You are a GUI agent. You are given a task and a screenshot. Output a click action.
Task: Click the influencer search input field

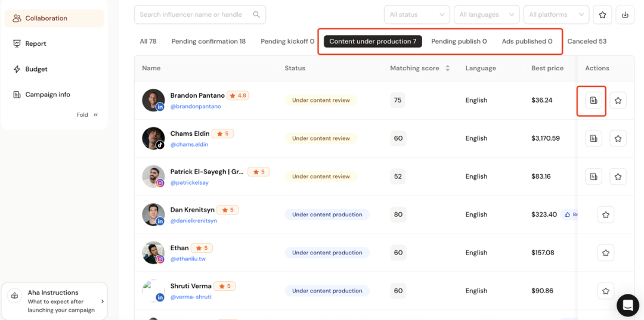[x=191, y=15]
